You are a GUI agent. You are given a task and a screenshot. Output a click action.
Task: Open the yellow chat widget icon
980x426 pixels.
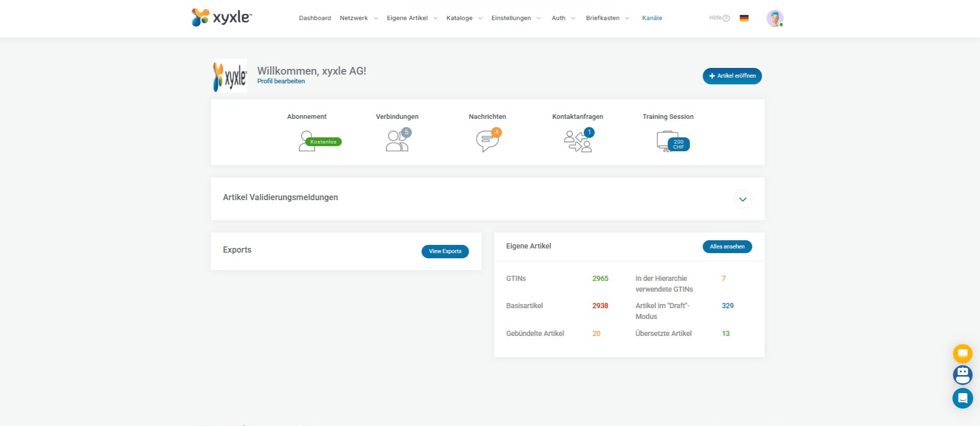point(962,353)
